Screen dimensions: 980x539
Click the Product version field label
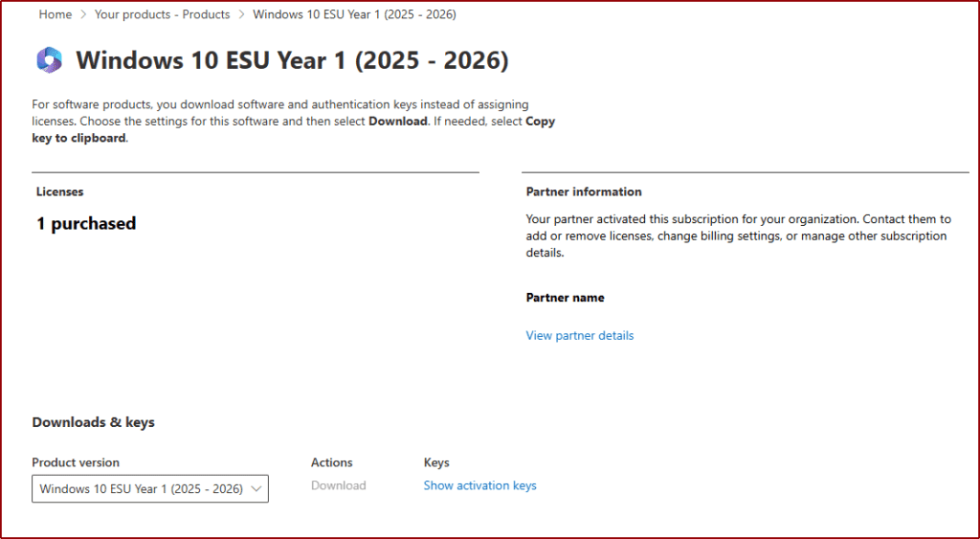click(x=76, y=462)
